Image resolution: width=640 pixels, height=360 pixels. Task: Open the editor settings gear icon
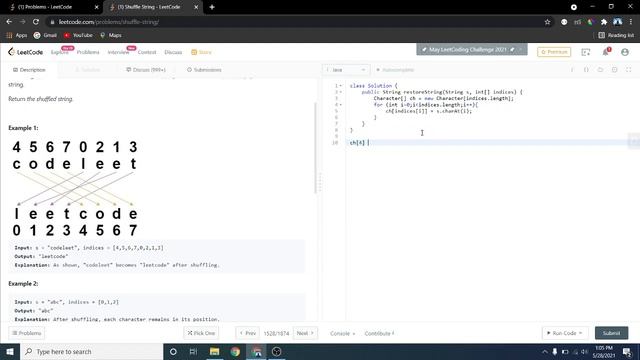click(614, 70)
